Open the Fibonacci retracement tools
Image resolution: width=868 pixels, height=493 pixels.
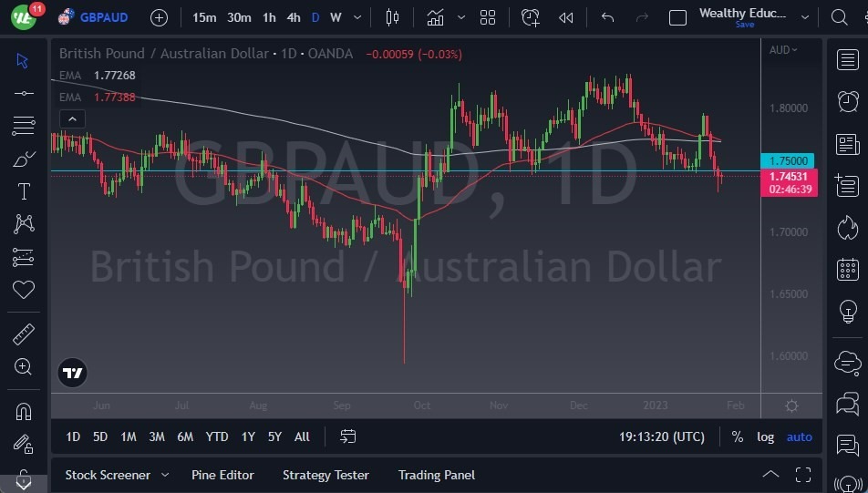coord(24,126)
